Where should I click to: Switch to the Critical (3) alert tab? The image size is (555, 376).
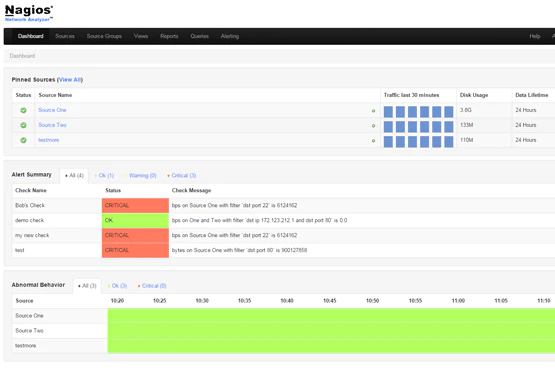[182, 176]
